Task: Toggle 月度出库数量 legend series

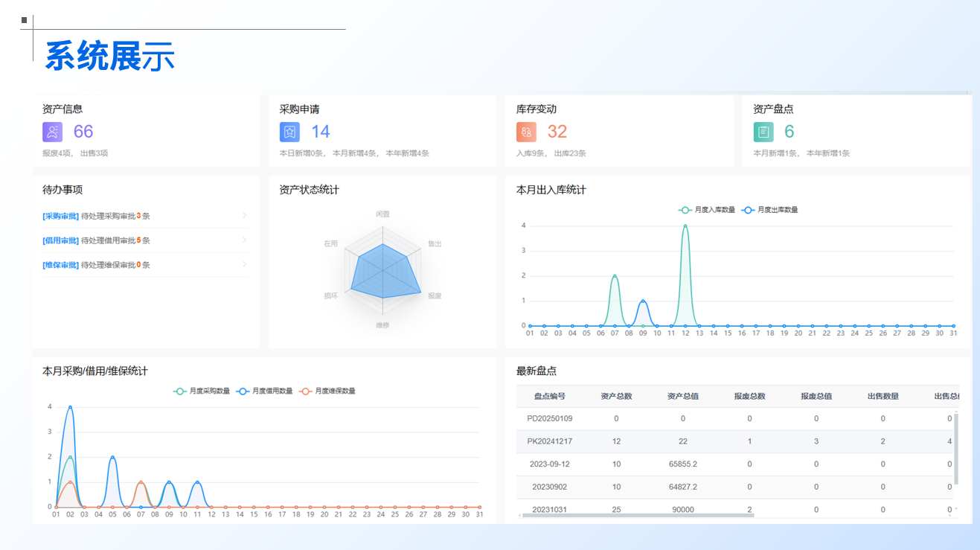Action: (769, 210)
